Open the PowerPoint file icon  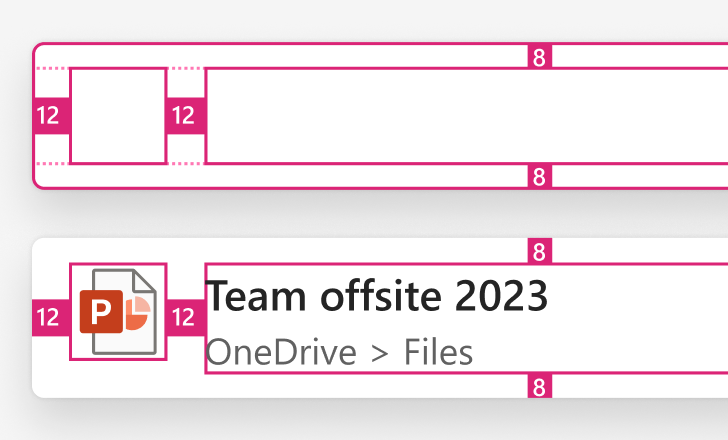point(118,311)
